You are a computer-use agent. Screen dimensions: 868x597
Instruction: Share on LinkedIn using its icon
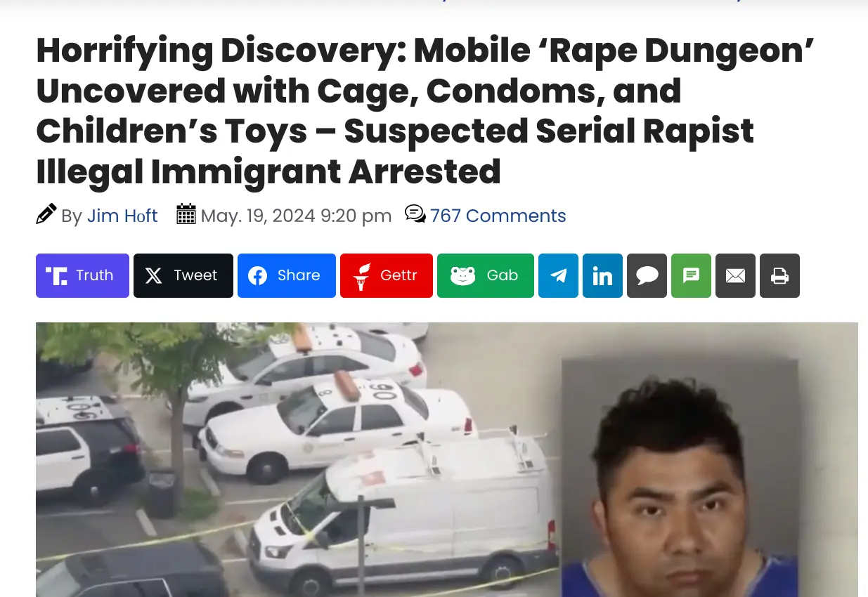pos(602,275)
